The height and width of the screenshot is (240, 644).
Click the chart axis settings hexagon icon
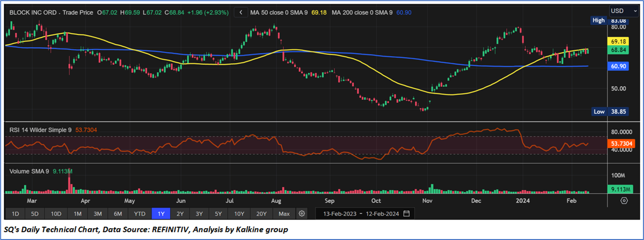tap(624, 200)
